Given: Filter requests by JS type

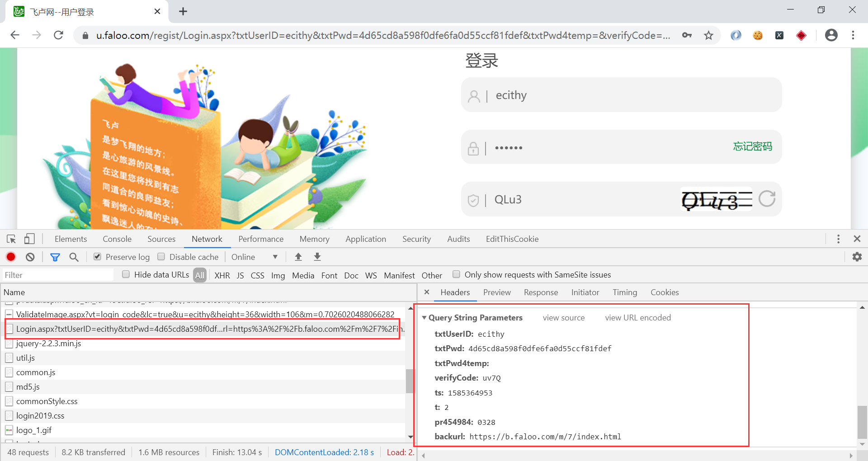Looking at the screenshot, I should coord(240,275).
